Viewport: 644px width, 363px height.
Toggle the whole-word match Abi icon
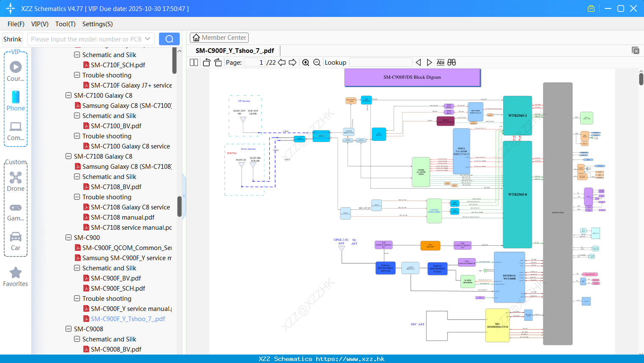(440, 62)
